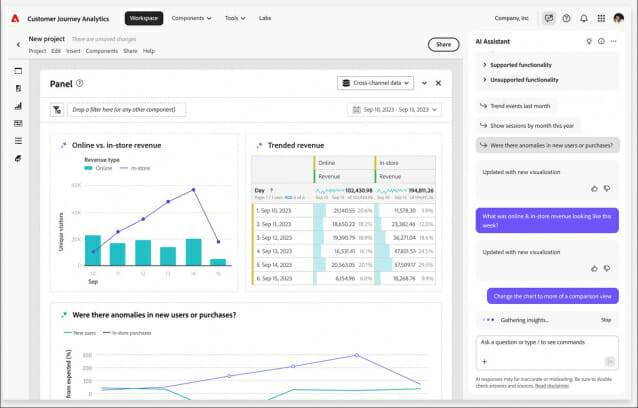Select the panels icon in left rail
Viewport: 638px width, 408px height.
18,71
